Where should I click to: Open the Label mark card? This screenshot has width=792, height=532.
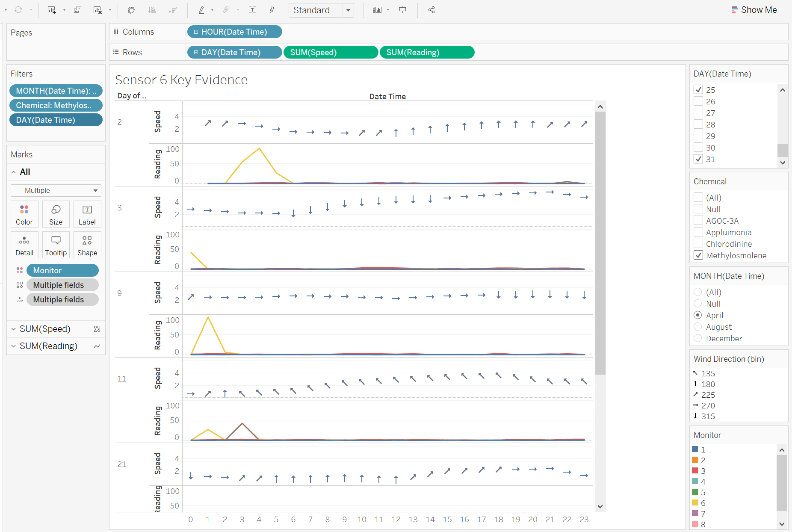point(87,214)
